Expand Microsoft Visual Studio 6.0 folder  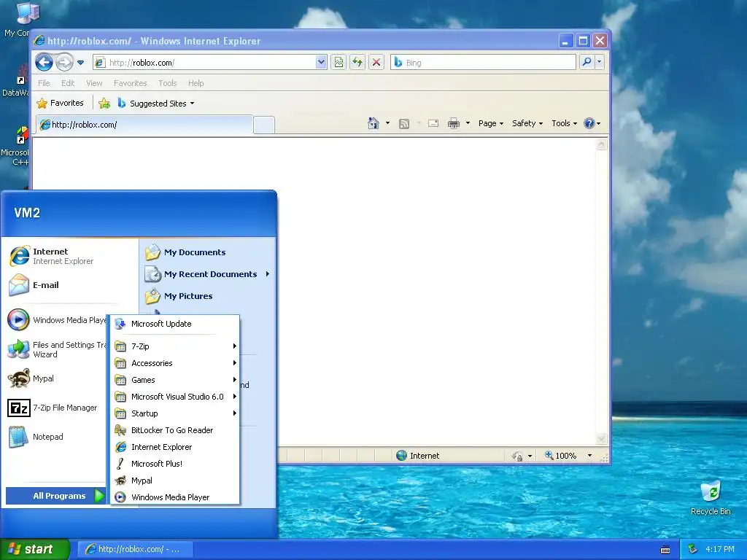[x=175, y=396]
